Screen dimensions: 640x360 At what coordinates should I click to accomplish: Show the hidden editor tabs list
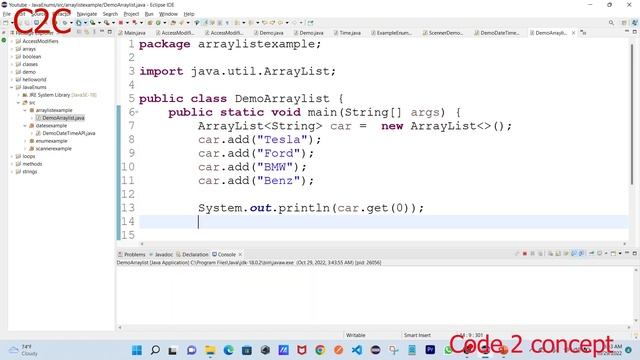point(584,33)
